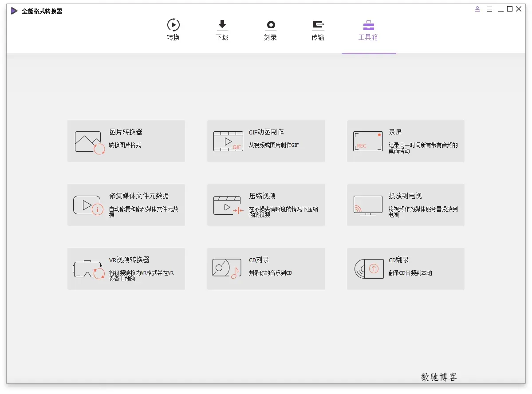Viewport: 532px width, 394px height.
Task: Click the app logo in title bar
Action: [x=14, y=11]
